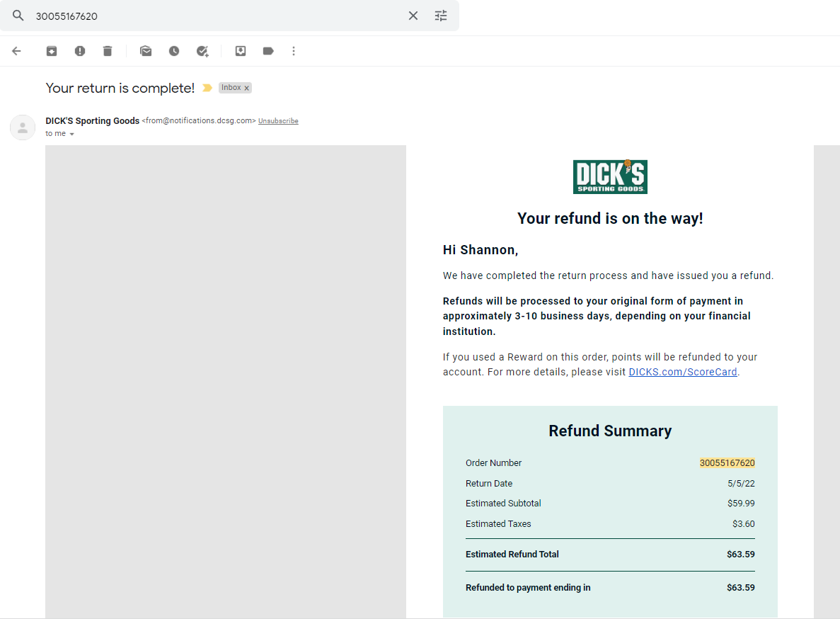Open the Move to menu icon
Image resolution: width=840 pixels, height=619 pixels.
[x=241, y=51]
